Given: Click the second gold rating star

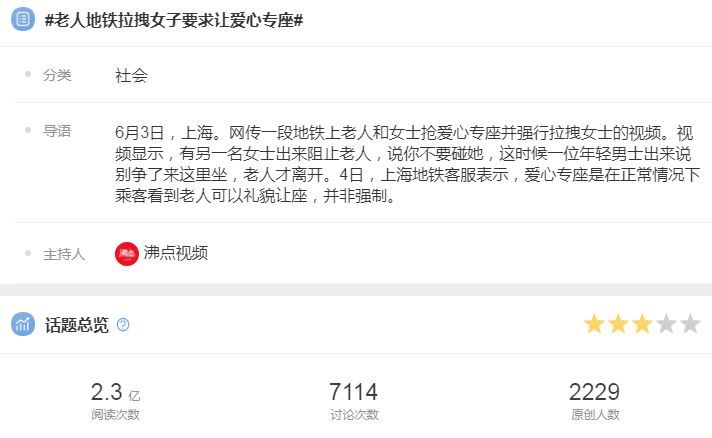Looking at the screenshot, I should pos(618,324).
